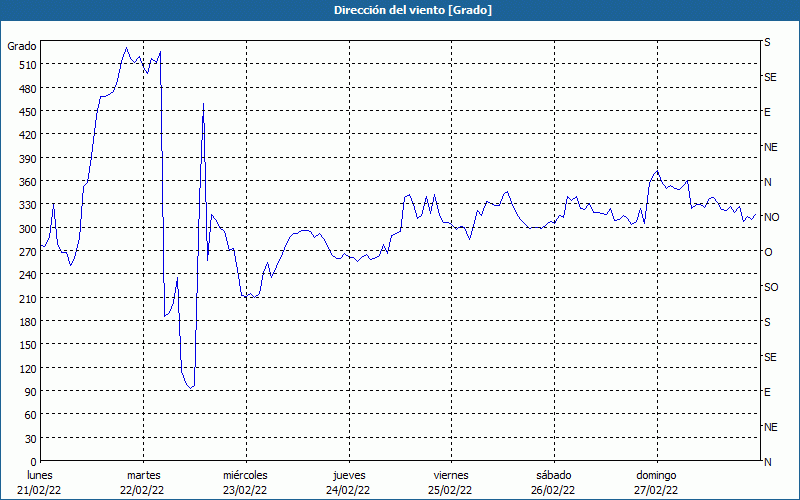Click the date 23/02/22
Screen dimensions: 800x500
pos(245,490)
